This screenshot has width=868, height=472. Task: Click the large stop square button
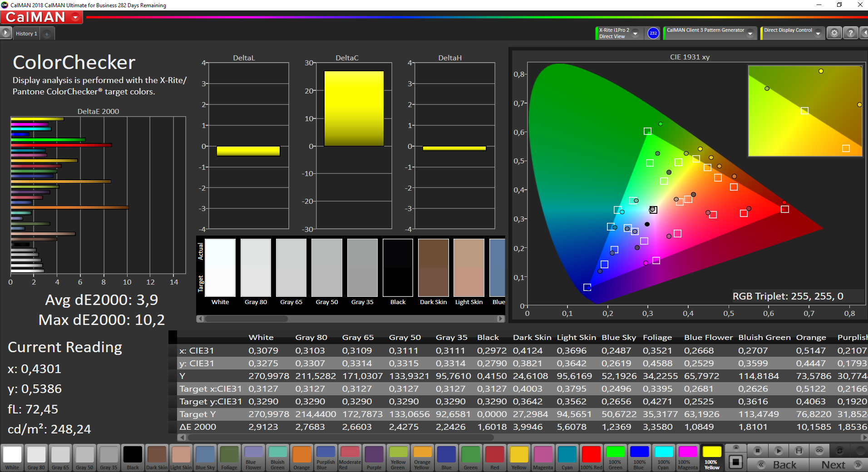[736, 462]
